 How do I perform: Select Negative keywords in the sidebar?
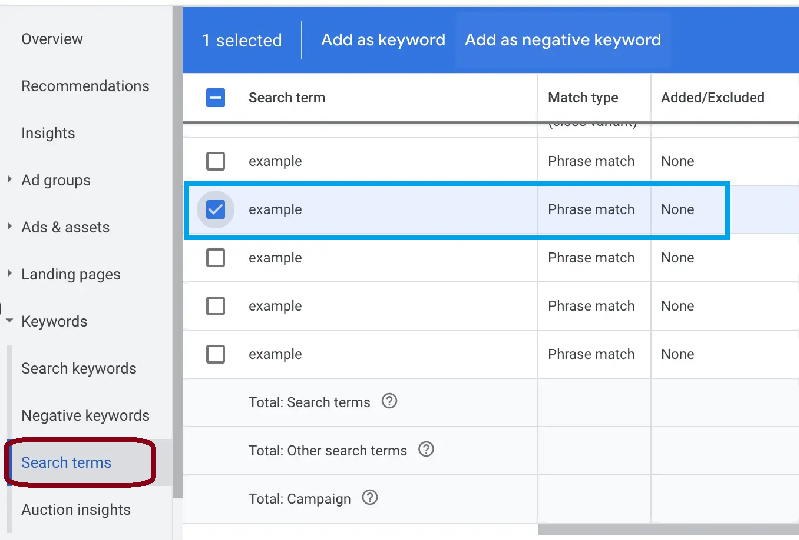click(x=85, y=416)
